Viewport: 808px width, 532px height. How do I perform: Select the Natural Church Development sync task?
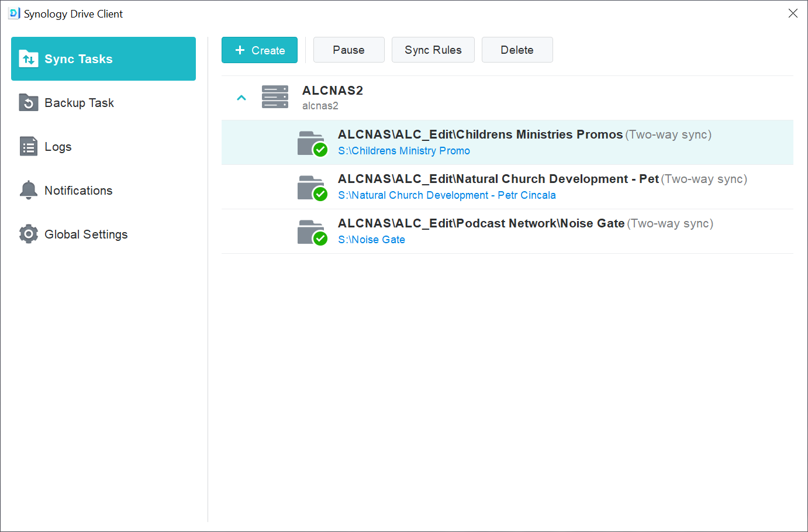pyautogui.click(x=507, y=187)
